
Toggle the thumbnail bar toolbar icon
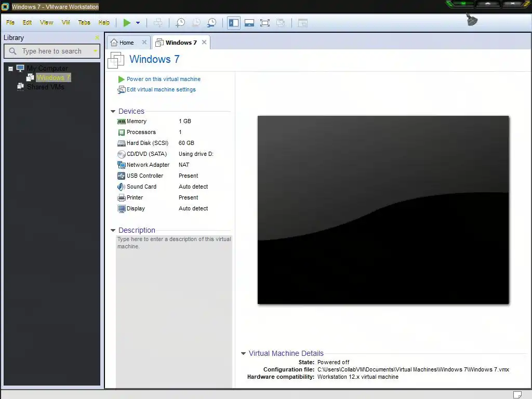click(x=249, y=23)
